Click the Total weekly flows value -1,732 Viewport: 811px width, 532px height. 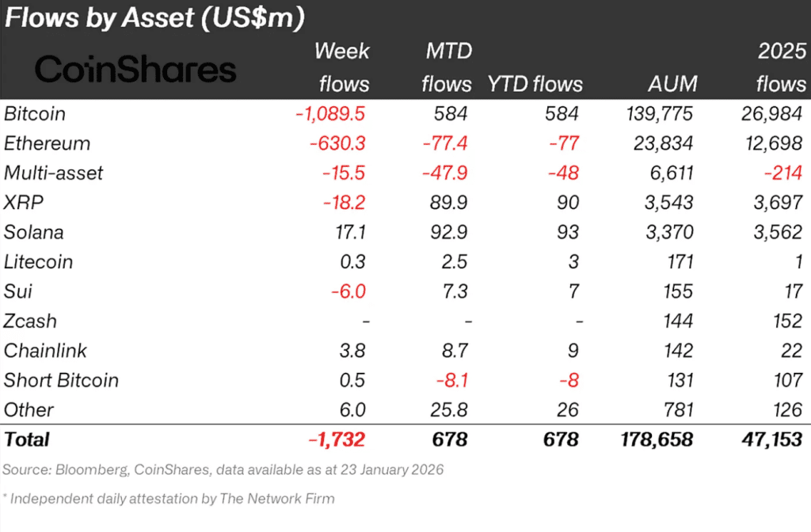click(337, 439)
